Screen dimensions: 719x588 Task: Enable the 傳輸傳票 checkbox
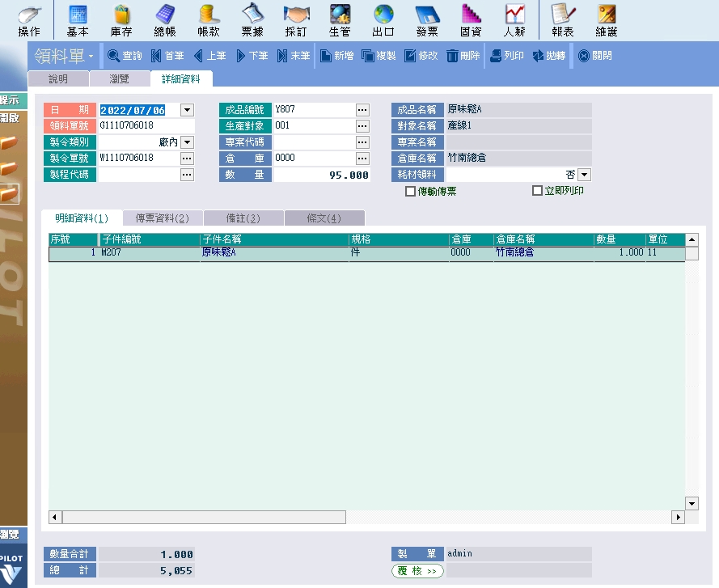(x=411, y=192)
